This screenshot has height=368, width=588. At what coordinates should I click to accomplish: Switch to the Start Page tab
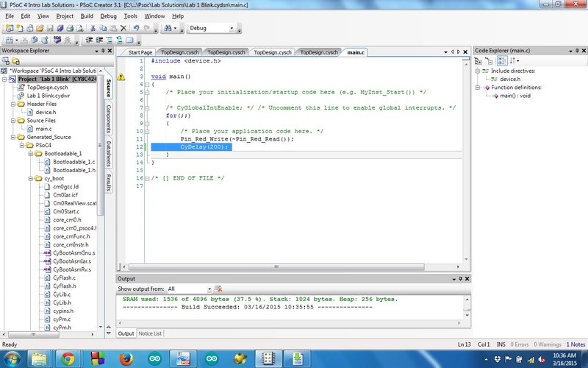tap(140, 52)
